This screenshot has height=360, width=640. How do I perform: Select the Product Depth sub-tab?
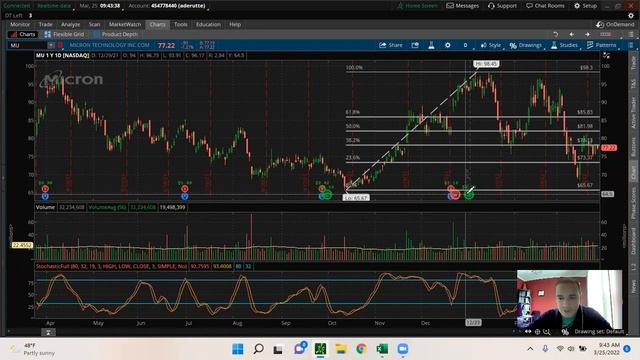(116, 34)
